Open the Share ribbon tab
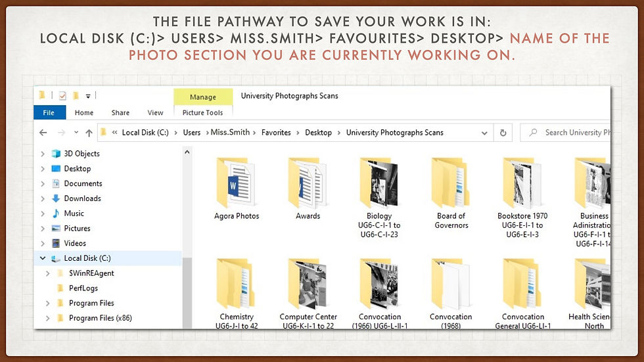Screen dimensions: 644x362 [120, 112]
